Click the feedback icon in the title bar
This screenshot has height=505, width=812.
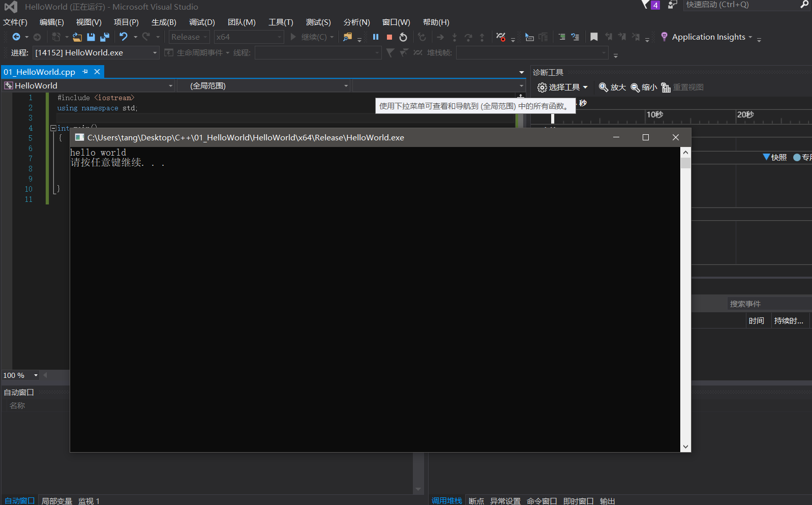point(672,5)
